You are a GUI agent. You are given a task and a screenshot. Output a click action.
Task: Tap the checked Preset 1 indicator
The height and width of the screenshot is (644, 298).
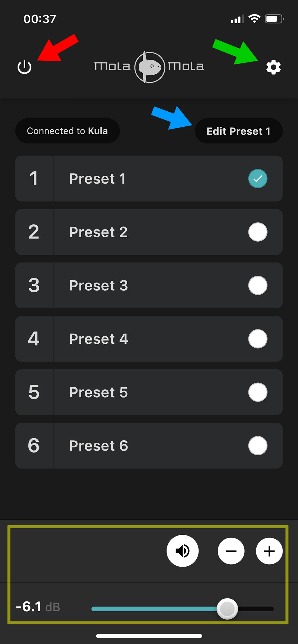(x=258, y=179)
